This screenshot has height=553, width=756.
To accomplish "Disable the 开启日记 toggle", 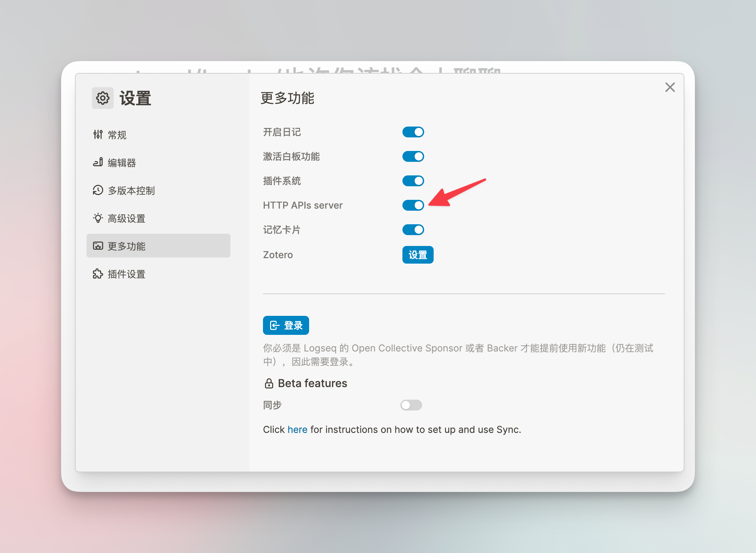I will click(x=413, y=132).
